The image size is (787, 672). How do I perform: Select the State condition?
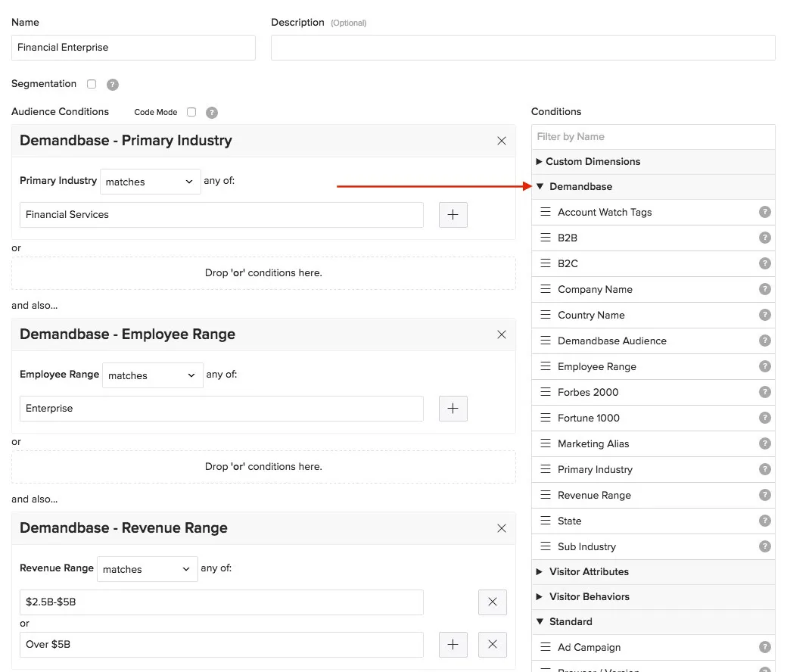653,521
